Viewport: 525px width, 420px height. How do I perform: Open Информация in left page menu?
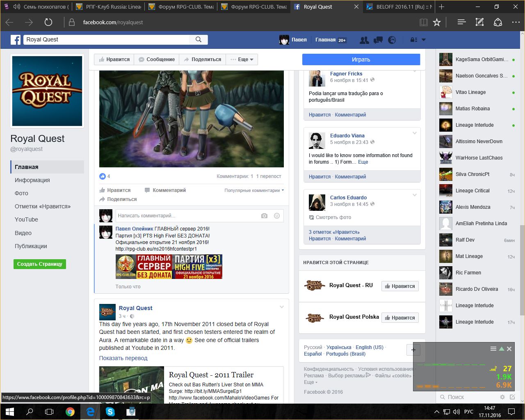(x=32, y=180)
